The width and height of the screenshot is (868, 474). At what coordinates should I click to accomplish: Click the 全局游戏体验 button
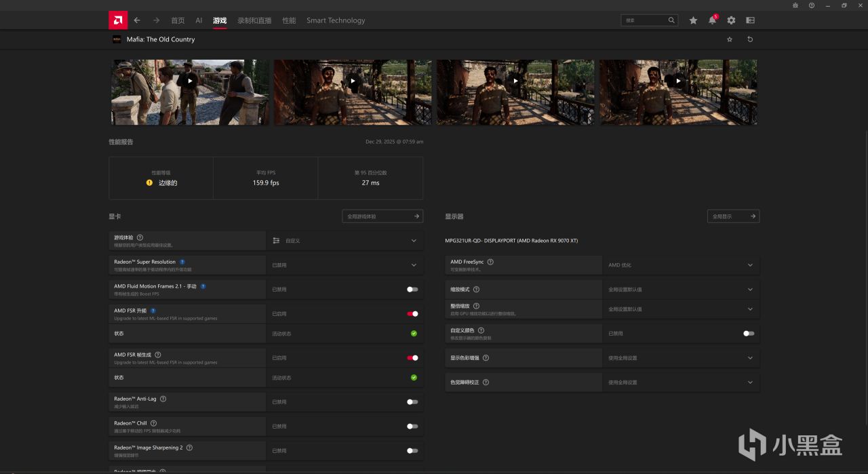click(382, 216)
